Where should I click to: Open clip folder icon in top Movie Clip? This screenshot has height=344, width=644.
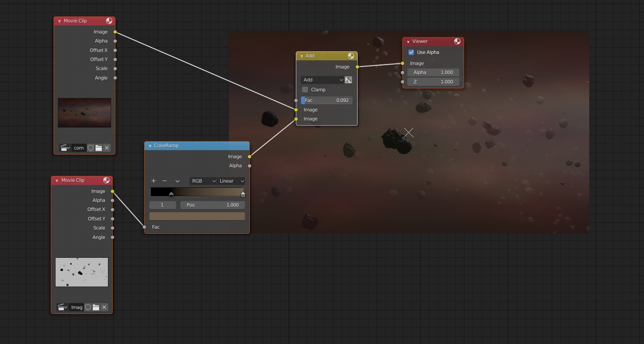(x=98, y=148)
